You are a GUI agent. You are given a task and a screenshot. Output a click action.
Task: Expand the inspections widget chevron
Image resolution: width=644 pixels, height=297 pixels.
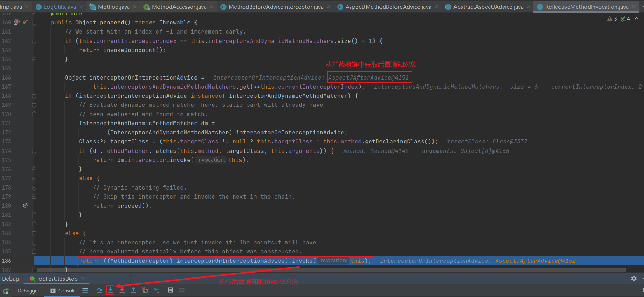[637, 18]
